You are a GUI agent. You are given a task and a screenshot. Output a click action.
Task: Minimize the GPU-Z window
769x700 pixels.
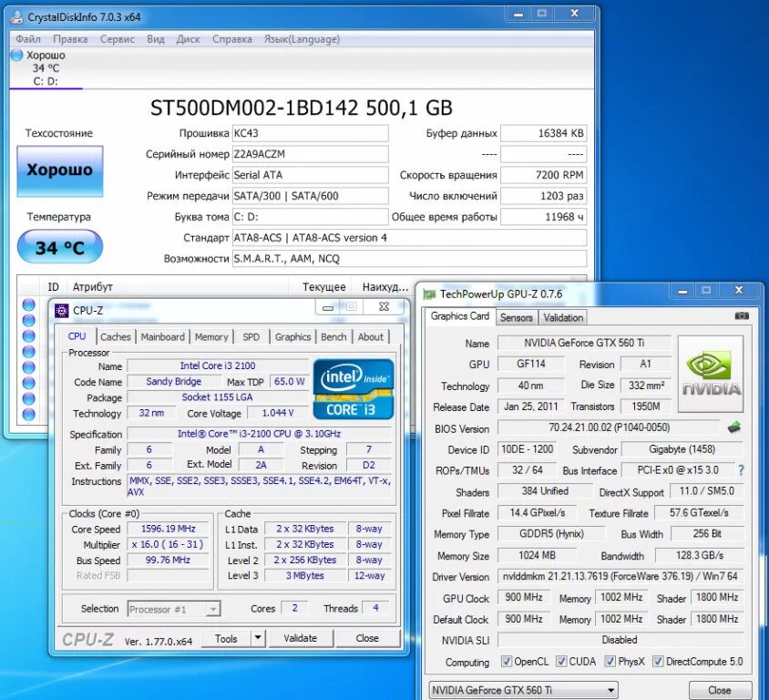click(x=682, y=291)
